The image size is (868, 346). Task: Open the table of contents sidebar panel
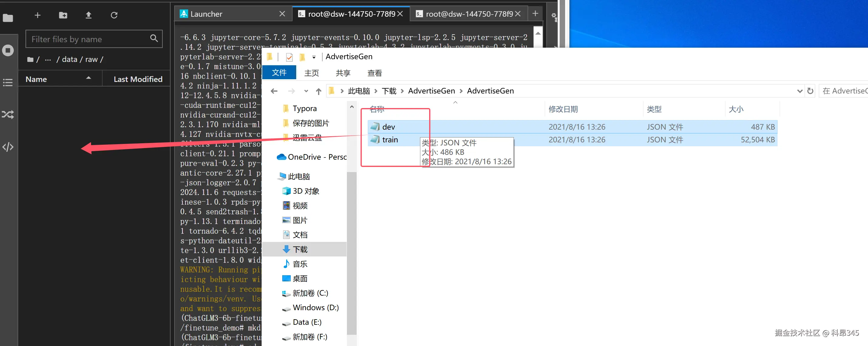click(x=8, y=82)
